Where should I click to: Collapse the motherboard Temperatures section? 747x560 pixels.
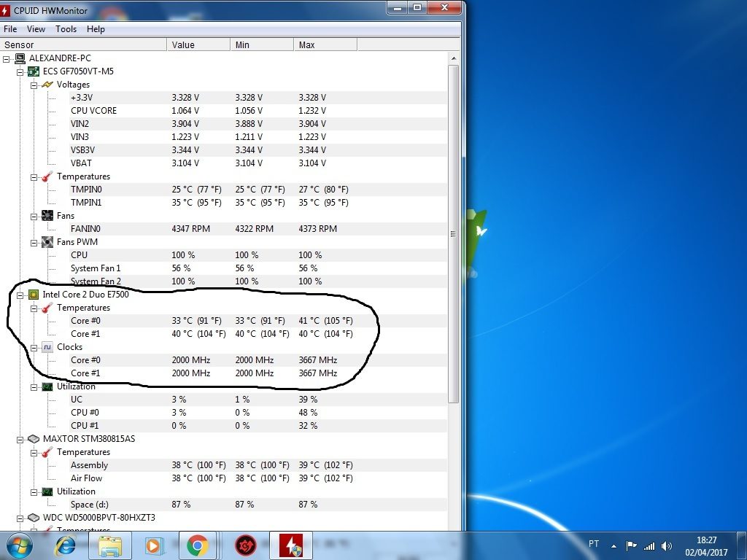coord(34,177)
